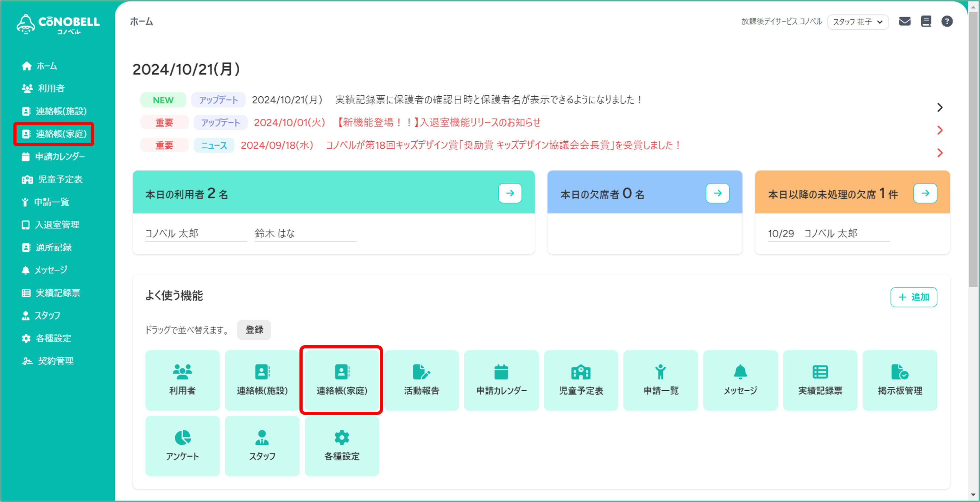Expand the キッズデザイン賞 news chevron
Viewport: 980px width, 502px height.
click(940, 153)
